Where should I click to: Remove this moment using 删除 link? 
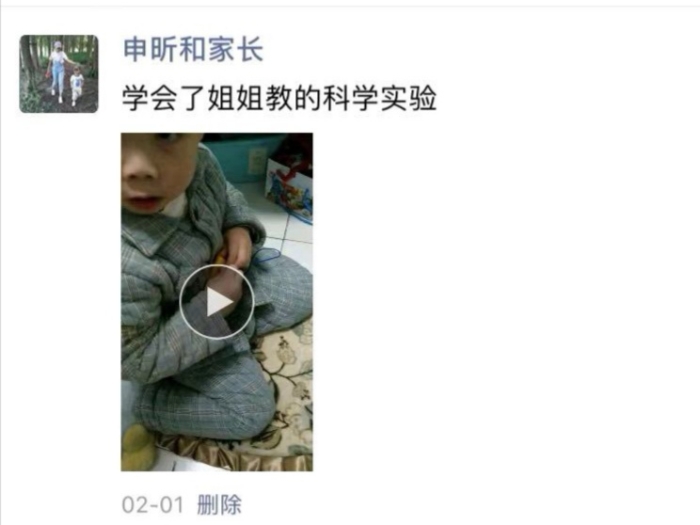tap(219, 505)
